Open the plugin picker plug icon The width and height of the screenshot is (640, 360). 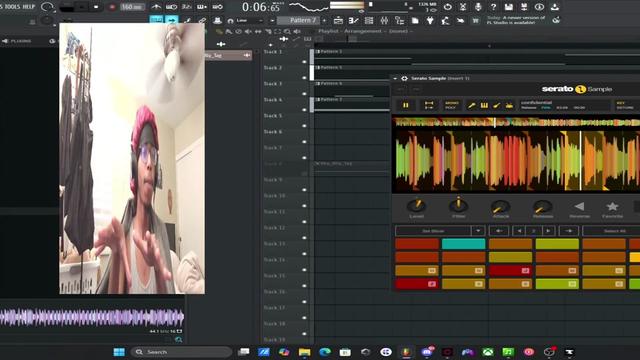click(x=430, y=20)
